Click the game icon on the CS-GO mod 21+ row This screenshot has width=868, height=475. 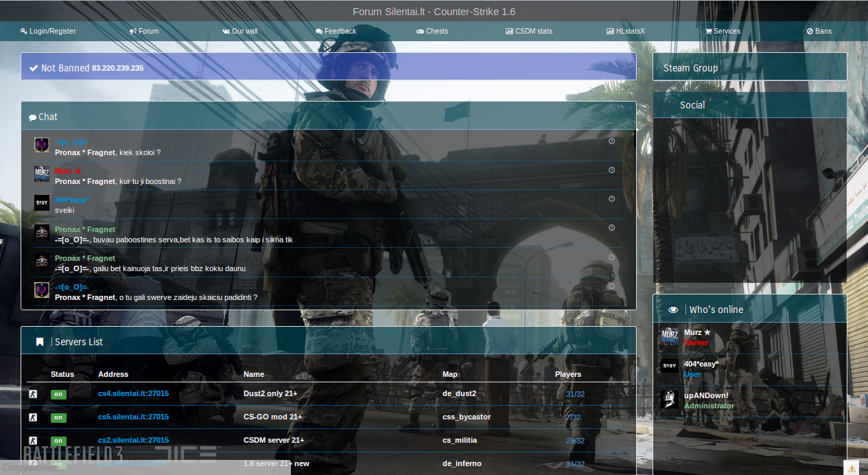(x=32, y=417)
